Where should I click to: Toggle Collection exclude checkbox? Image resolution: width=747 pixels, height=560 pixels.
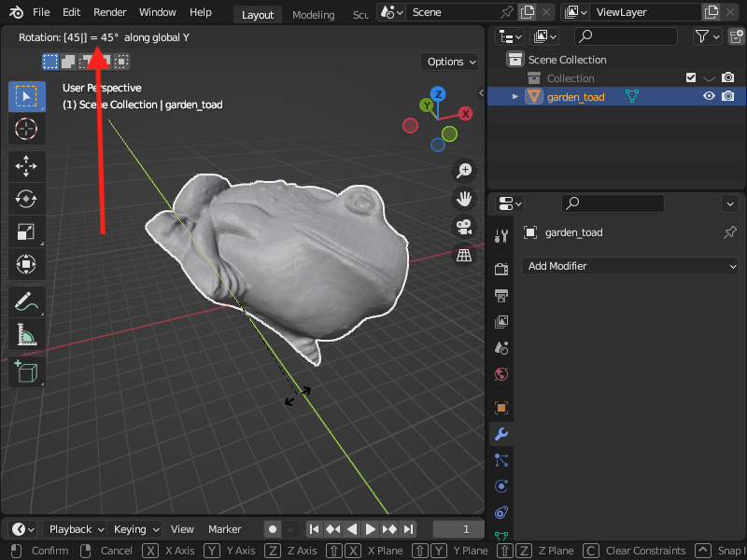(691, 77)
